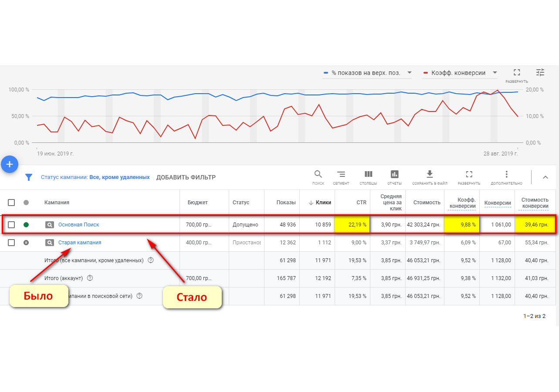This screenshot has height=392, width=559.
Task: Open the blue chart metric dropdown
Action: tap(367, 73)
